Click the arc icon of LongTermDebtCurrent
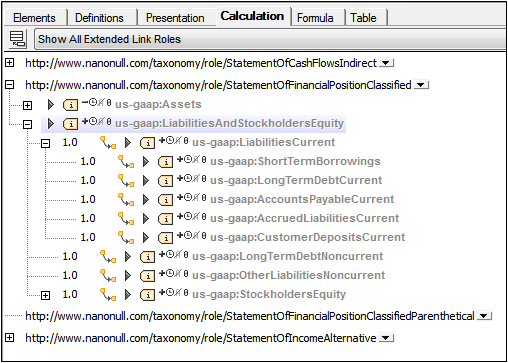This screenshot has width=508, height=363. click(126, 181)
